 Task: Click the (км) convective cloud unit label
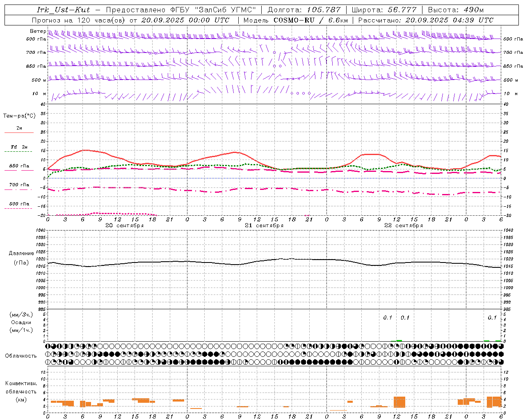[21, 399]
